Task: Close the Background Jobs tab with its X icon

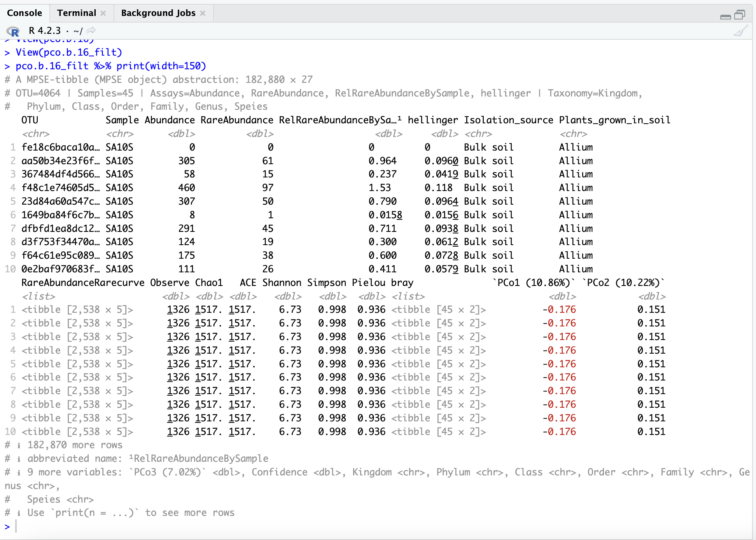Action: coord(203,13)
